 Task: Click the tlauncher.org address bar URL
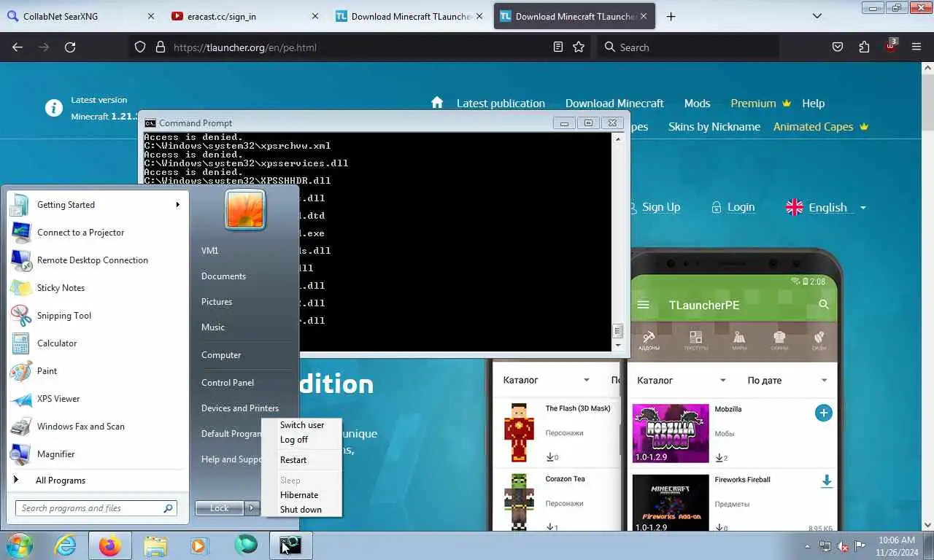245,47
